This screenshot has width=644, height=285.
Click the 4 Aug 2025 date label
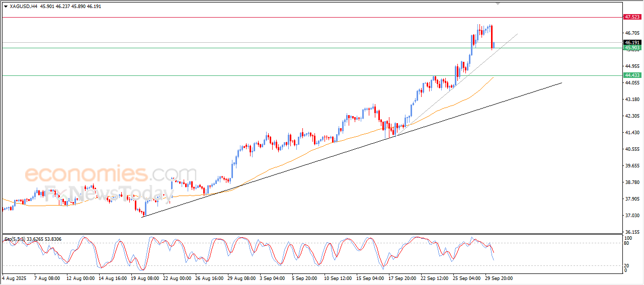13,277
